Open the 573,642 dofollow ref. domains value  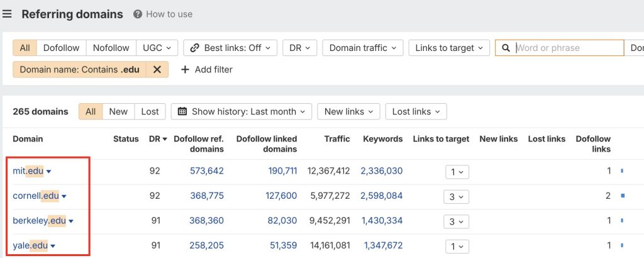[207, 171]
